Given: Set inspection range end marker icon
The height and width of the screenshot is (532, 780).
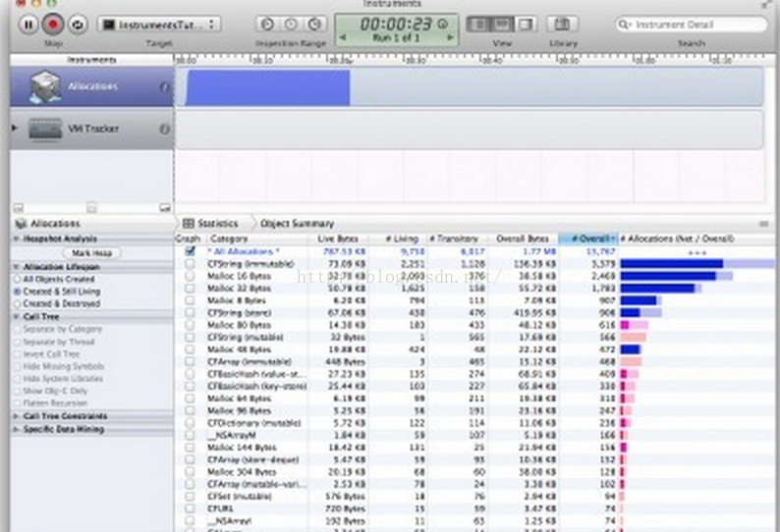Looking at the screenshot, I should click(314, 24).
